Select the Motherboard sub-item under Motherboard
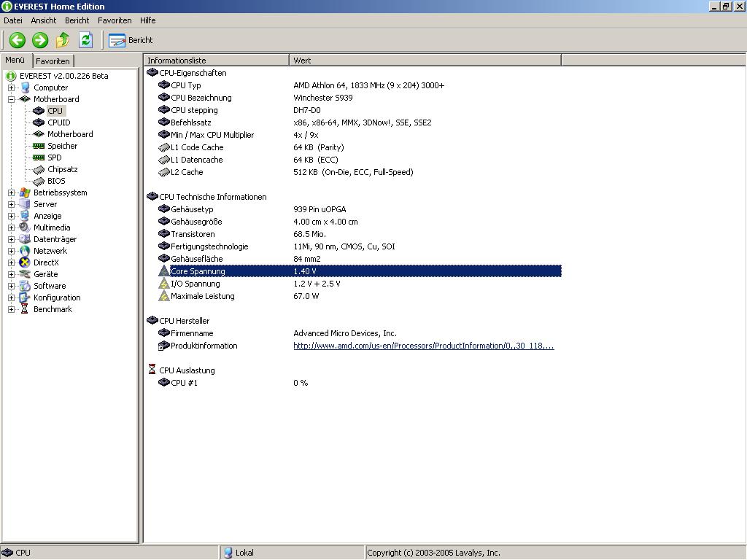 [70, 134]
